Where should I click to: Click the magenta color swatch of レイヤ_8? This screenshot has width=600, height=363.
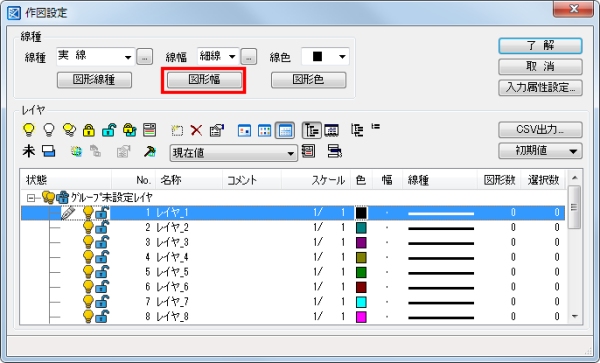pos(361,317)
